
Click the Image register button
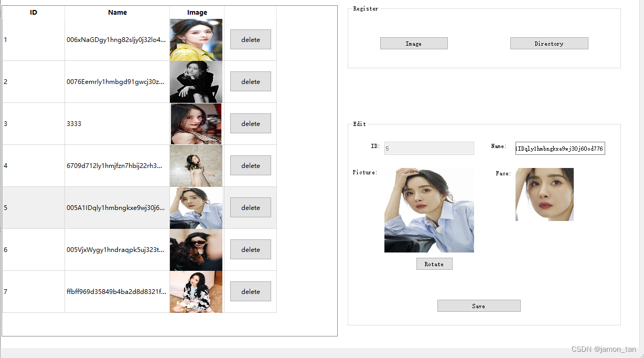click(x=414, y=44)
